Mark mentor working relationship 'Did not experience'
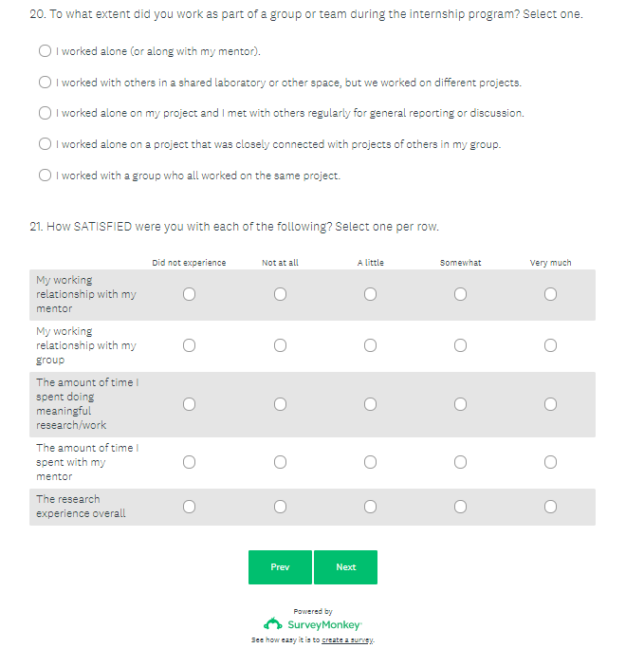Viewport: 644px width, 648px height. 189,295
